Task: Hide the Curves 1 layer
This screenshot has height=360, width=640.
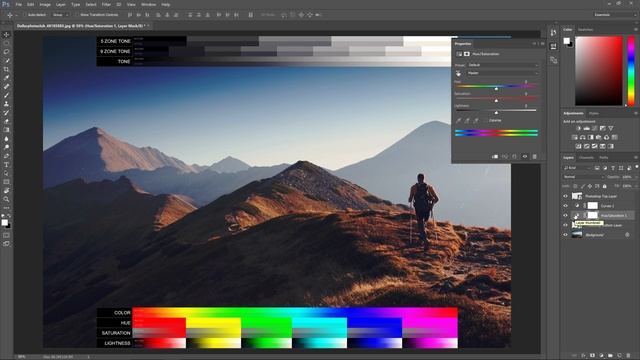Action: tap(566, 206)
